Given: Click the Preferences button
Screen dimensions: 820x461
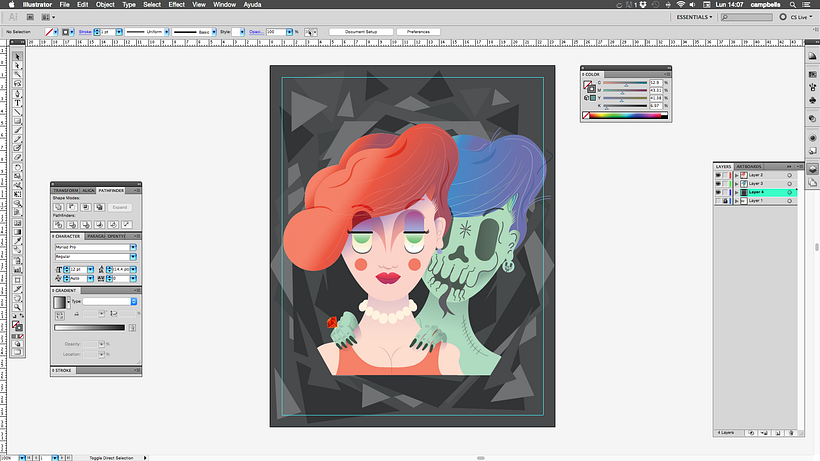Looking at the screenshot, I should coord(418,32).
